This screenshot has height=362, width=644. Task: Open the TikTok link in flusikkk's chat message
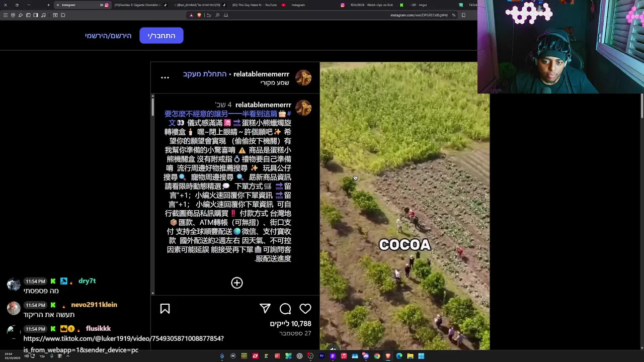coord(123,344)
